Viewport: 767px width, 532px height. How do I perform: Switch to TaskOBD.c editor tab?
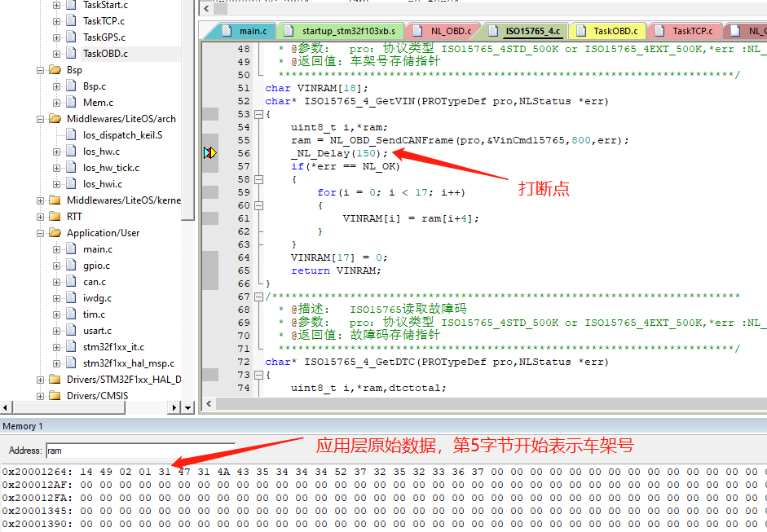click(609, 31)
